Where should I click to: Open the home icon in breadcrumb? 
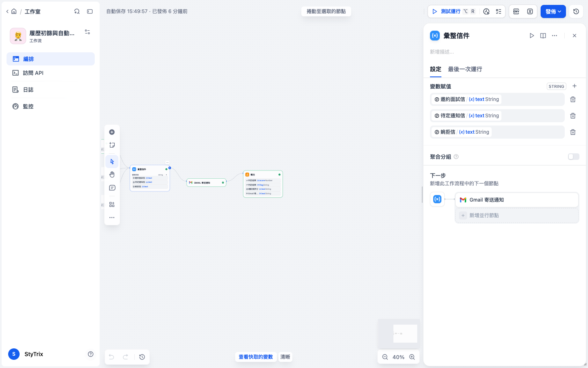point(14,11)
